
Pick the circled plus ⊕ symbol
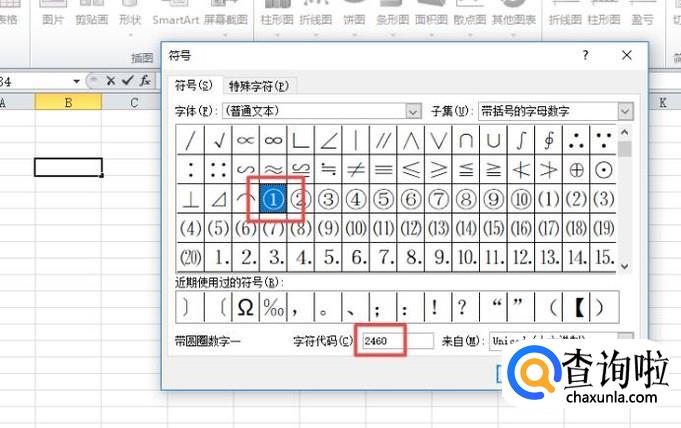pos(576,169)
